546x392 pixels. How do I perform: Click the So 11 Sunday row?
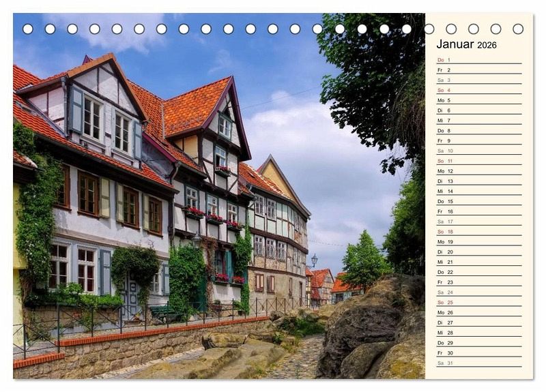coord(479,161)
